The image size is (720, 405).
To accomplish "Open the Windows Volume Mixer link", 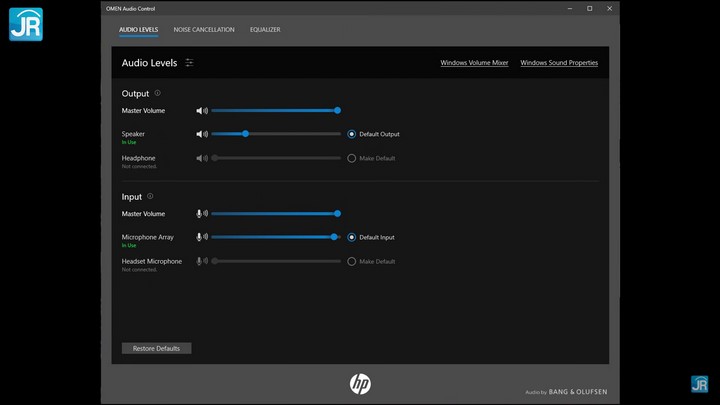I will click(474, 63).
